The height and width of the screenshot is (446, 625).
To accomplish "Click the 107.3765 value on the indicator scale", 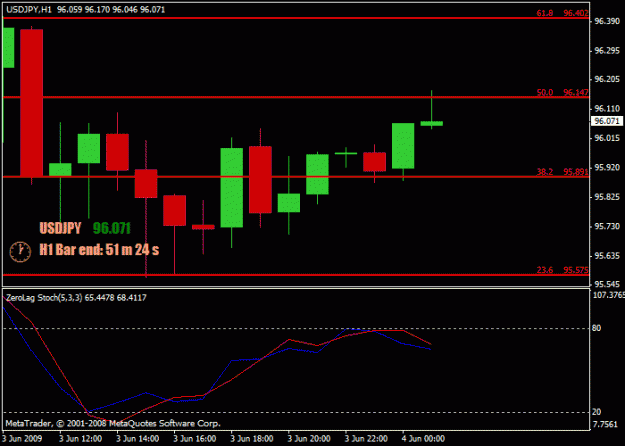I will (609, 295).
